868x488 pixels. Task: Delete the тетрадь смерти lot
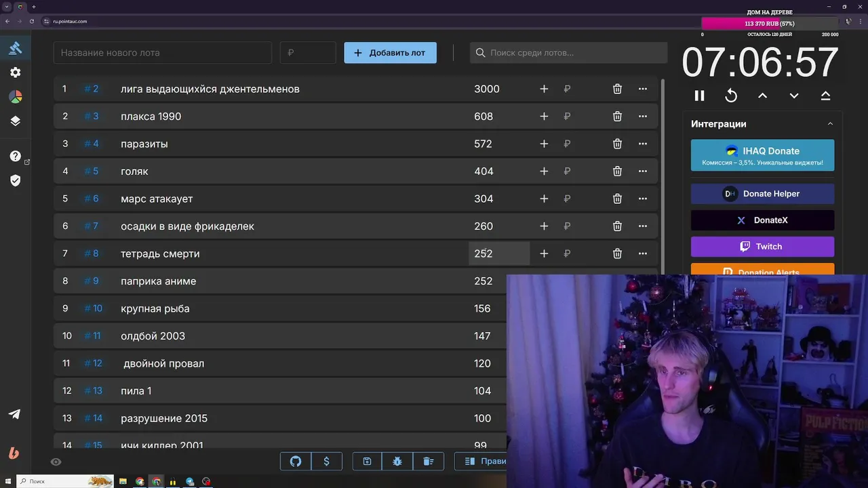[x=617, y=253]
